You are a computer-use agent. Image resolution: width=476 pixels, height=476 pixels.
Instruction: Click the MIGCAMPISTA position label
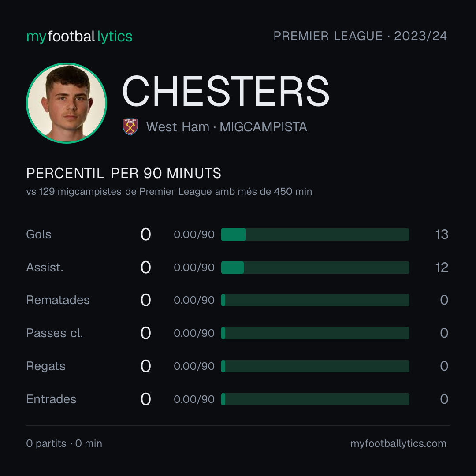point(263,127)
